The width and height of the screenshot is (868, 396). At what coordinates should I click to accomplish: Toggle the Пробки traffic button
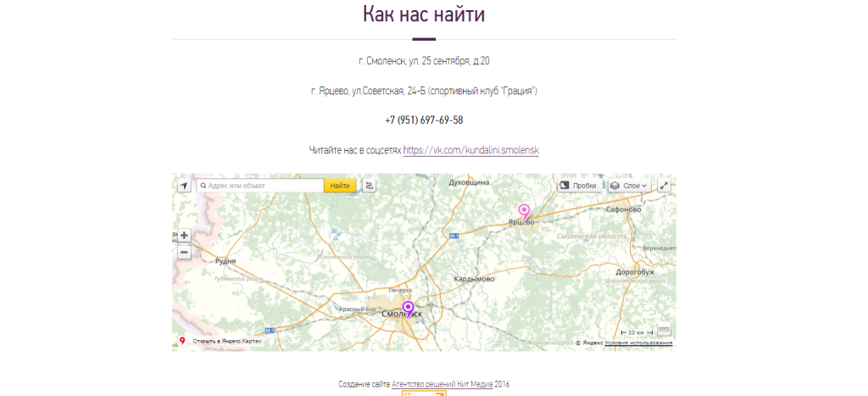pyautogui.click(x=580, y=186)
